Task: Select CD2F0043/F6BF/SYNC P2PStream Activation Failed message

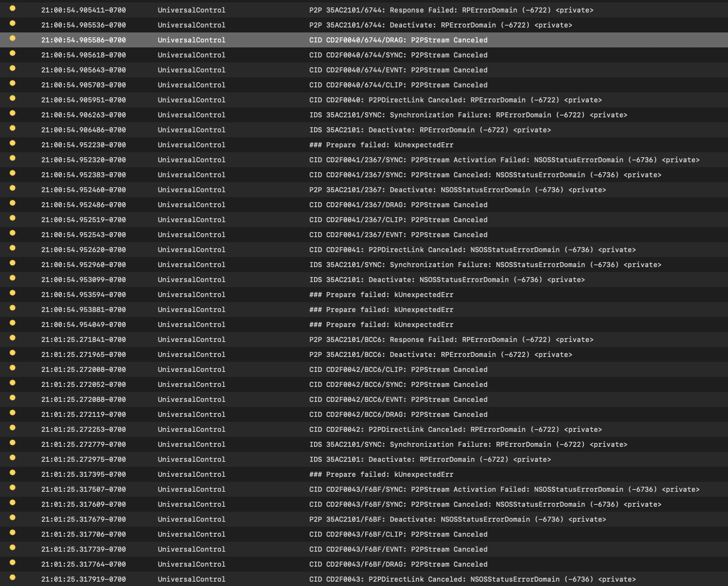Action: pyautogui.click(x=504, y=489)
